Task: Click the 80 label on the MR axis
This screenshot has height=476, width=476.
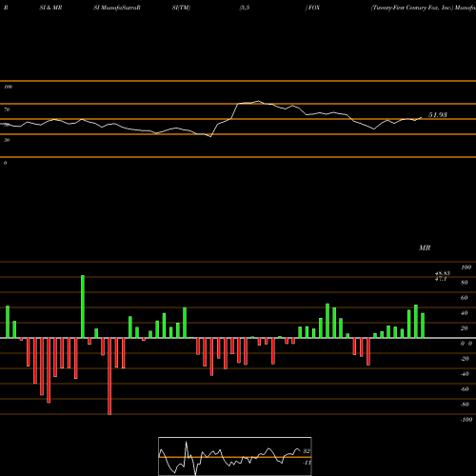Action: point(465,283)
